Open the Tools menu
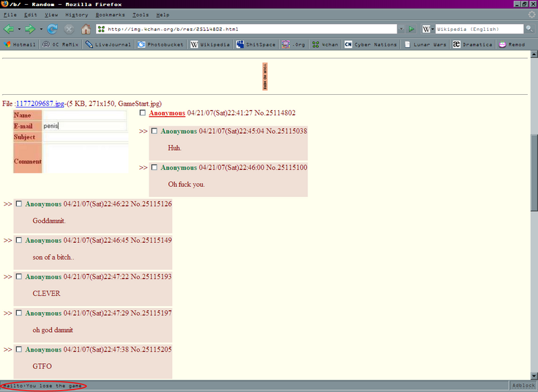Screen dimensions: 538x392 [141, 14]
